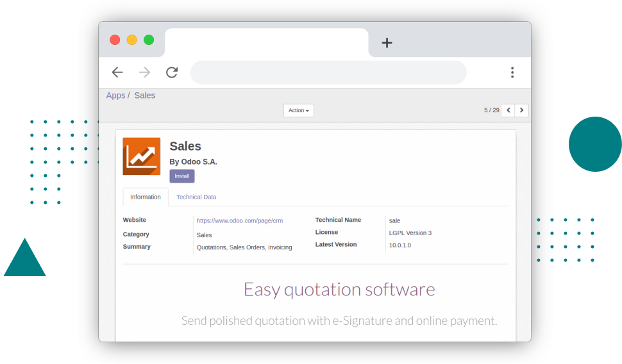The height and width of the screenshot is (364, 622).
Task: Open the browser three-dot menu
Action: pyautogui.click(x=512, y=72)
